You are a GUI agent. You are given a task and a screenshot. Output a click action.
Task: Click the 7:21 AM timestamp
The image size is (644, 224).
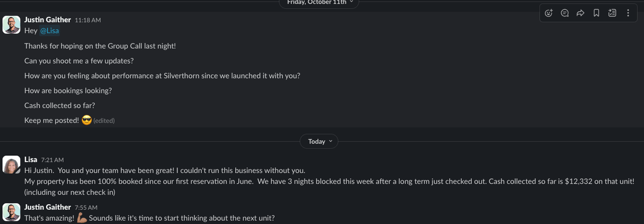point(52,160)
